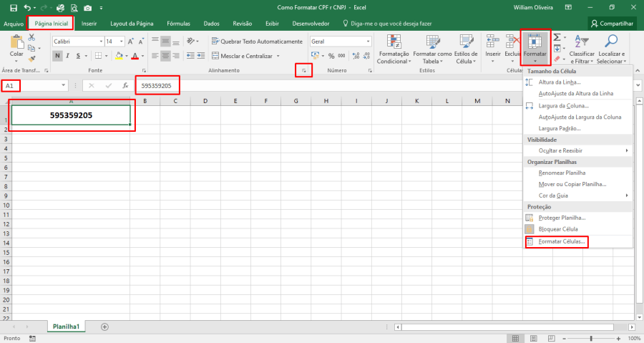Open the borders dropdown arrow
This screenshot has width=644, height=343.
(106, 56)
